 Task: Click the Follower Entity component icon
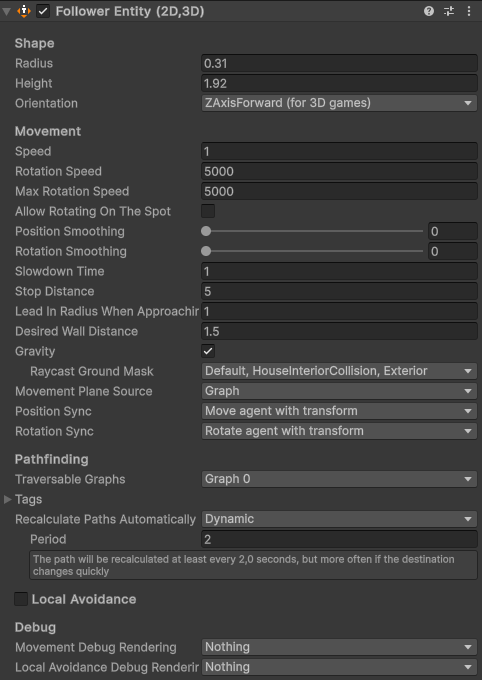pos(24,11)
